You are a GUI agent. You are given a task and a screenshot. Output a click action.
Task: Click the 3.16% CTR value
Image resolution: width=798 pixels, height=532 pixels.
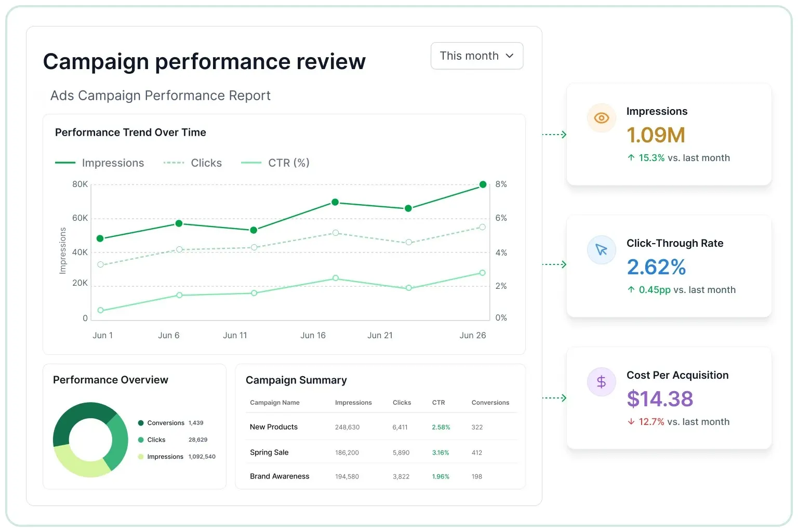coord(441,453)
